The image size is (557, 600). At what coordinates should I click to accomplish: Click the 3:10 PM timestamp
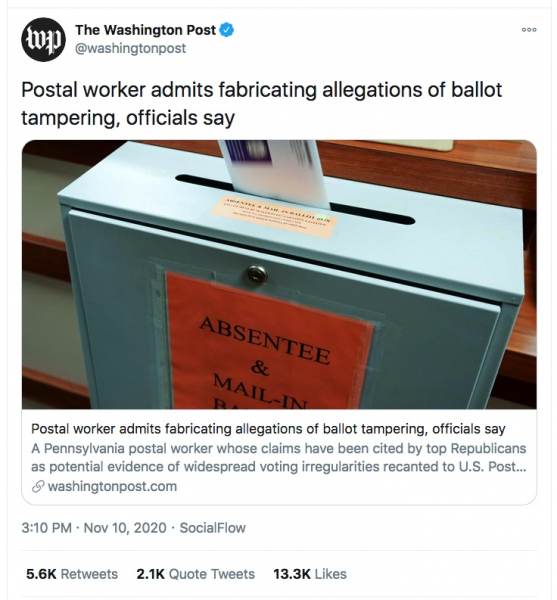click(47, 528)
